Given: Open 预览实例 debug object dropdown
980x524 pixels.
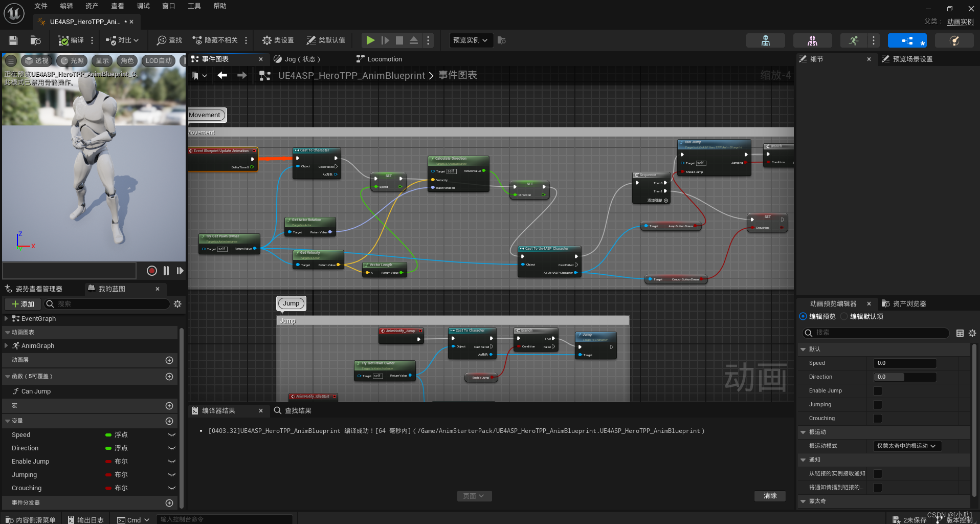Looking at the screenshot, I should pos(471,40).
